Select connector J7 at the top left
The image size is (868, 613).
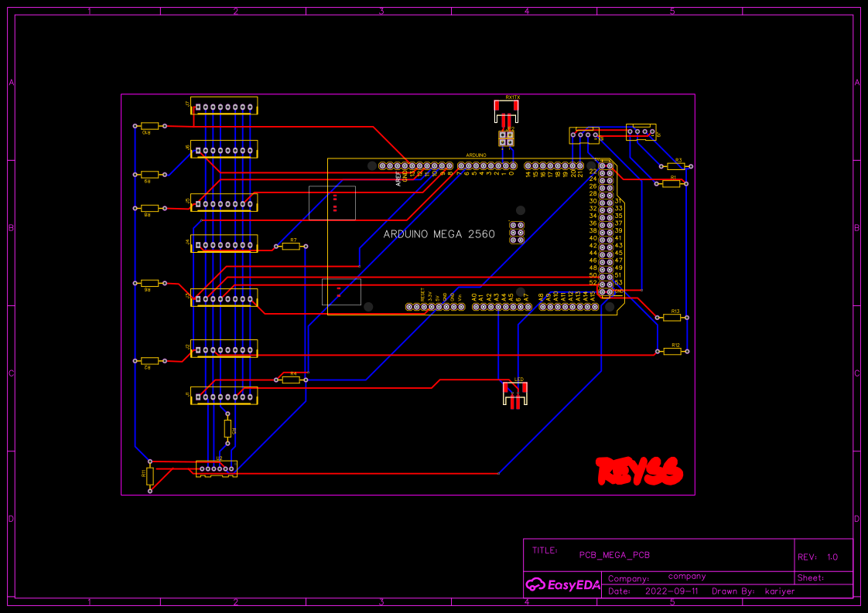(x=224, y=106)
